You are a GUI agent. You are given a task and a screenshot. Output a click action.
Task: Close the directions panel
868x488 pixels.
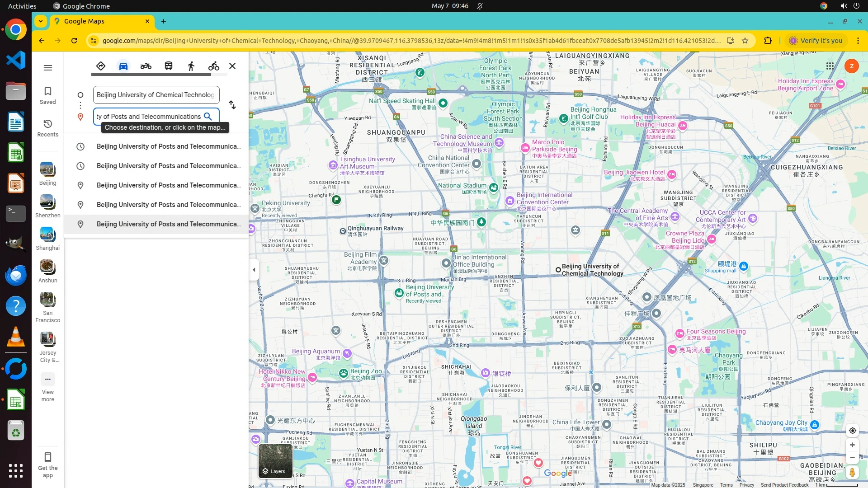coord(232,66)
